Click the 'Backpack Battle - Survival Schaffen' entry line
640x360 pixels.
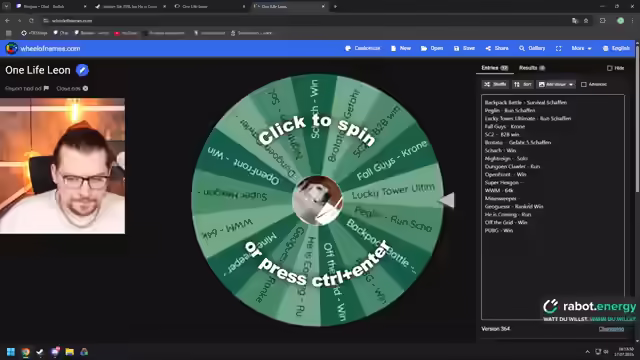pyautogui.click(x=525, y=102)
